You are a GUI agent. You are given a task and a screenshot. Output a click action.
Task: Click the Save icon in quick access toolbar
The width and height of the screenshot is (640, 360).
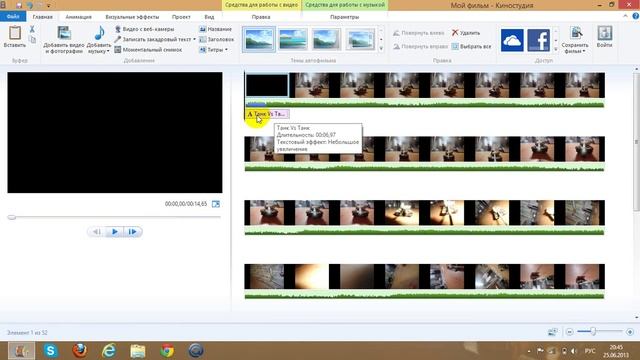point(19,5)
